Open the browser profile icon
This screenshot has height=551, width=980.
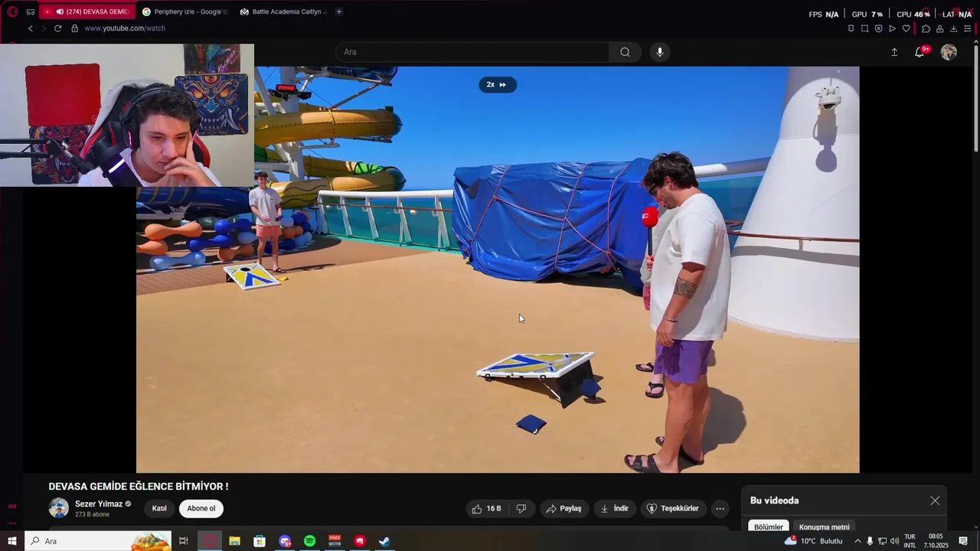point(939,28)
